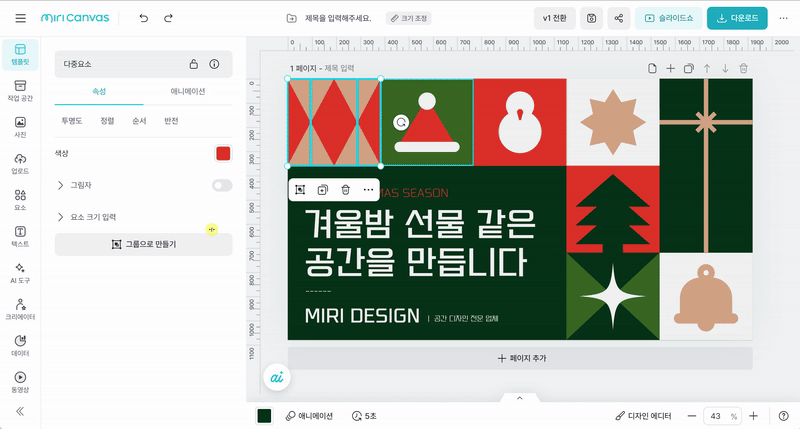Screen dimensions: 800x429
Task: Click the 그룹으로 만들기 button
Action: point(144,244)
